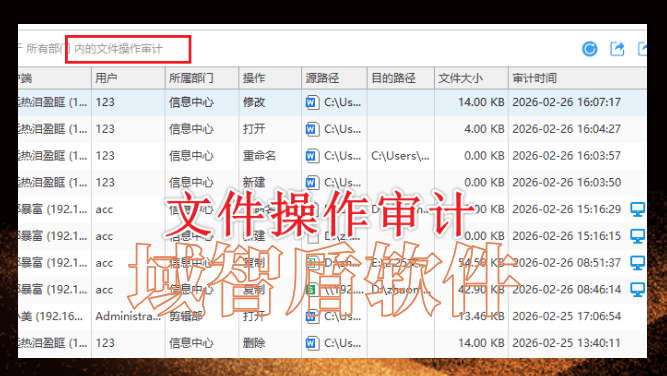This screenshot has height=376, width=667.
Task: Select the 2026-02-26 08:51:37 time cell
Action: [567, 262]
